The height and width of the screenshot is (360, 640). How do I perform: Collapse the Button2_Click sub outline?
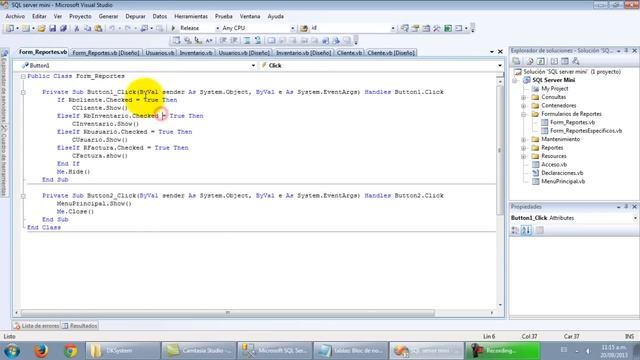coord(23,196)
